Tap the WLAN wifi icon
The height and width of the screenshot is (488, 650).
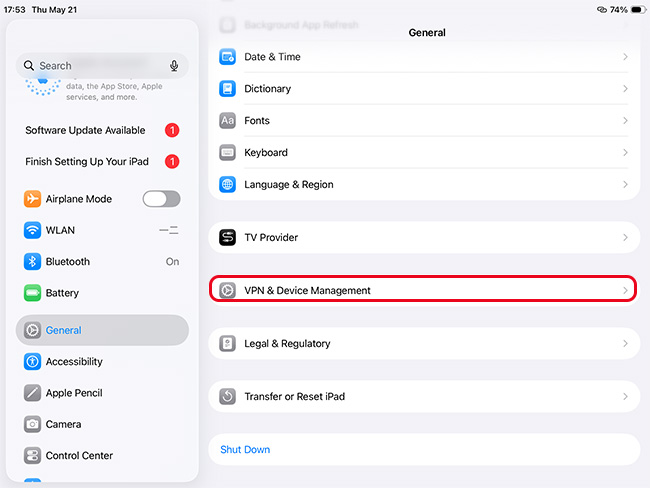[x=32, y=230]
